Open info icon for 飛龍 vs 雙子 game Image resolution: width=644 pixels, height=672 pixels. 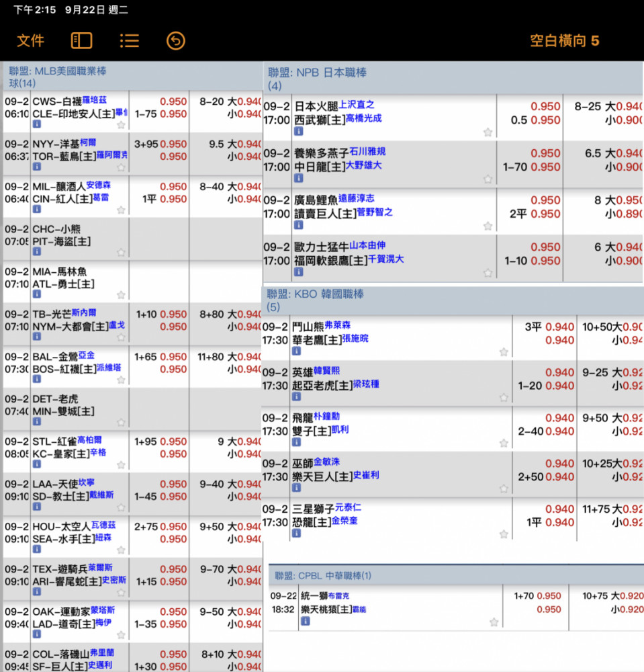296,442
